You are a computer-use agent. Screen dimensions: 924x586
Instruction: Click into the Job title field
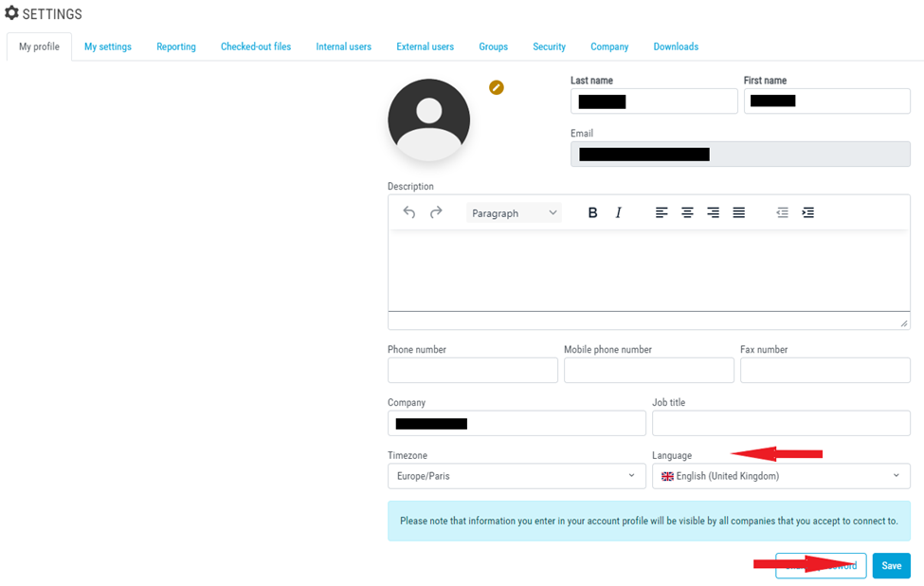pos(781,423)
